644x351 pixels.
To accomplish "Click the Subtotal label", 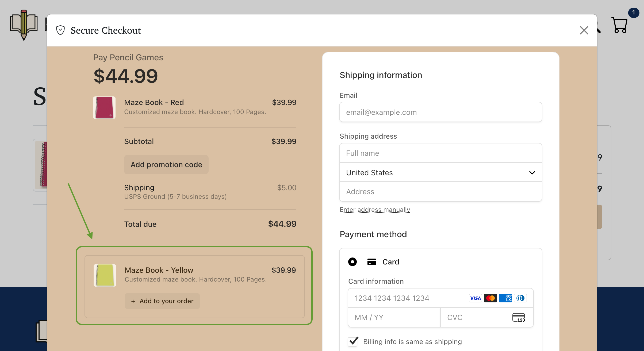I will click(139, 141).
